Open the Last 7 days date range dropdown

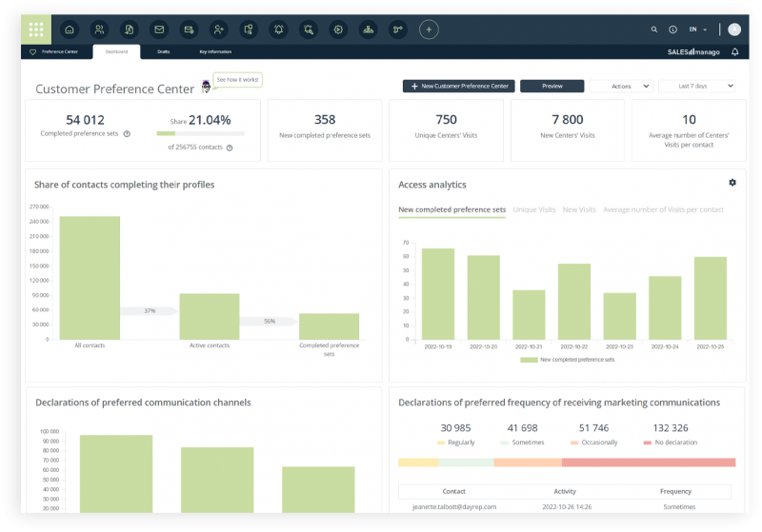(697, 86)
